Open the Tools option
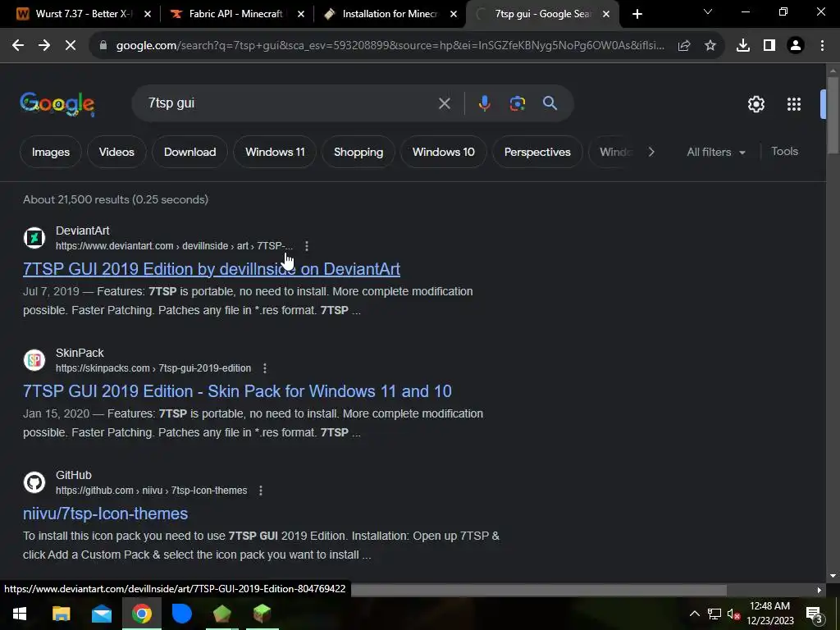 coord(784,152)
